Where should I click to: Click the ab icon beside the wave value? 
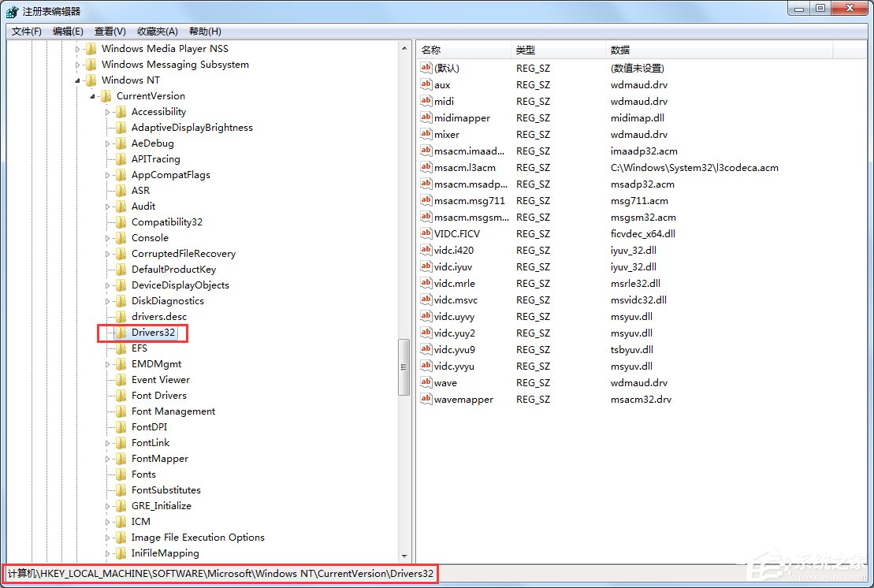point(426,382)
